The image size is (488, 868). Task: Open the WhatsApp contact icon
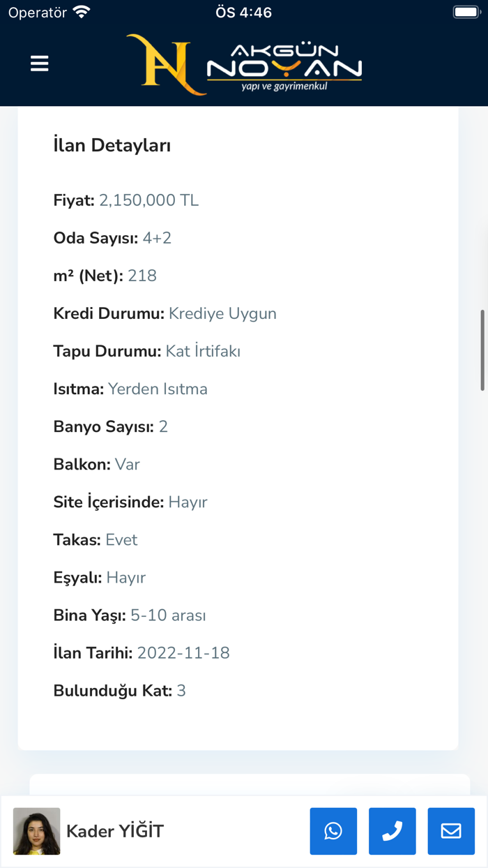(333, 831)
